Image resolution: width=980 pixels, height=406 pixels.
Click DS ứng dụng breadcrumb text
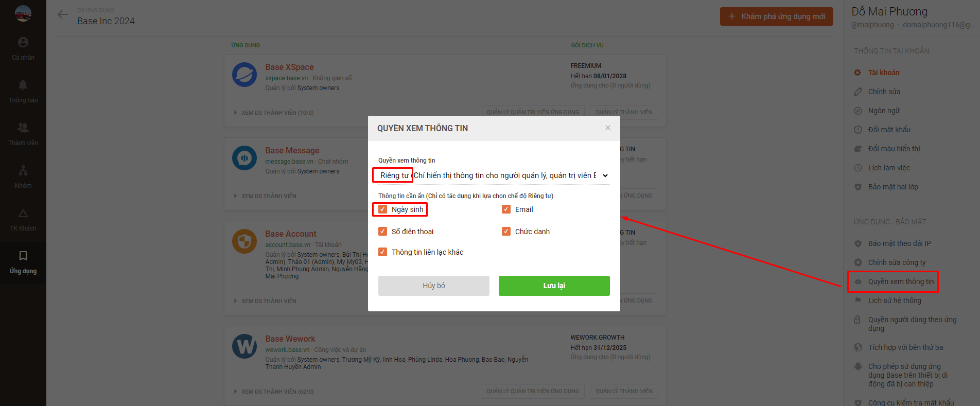pos(96,10)
